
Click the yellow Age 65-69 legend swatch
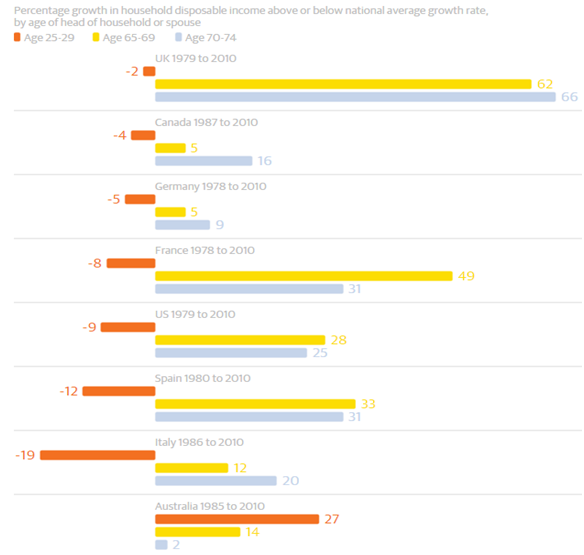96,37
